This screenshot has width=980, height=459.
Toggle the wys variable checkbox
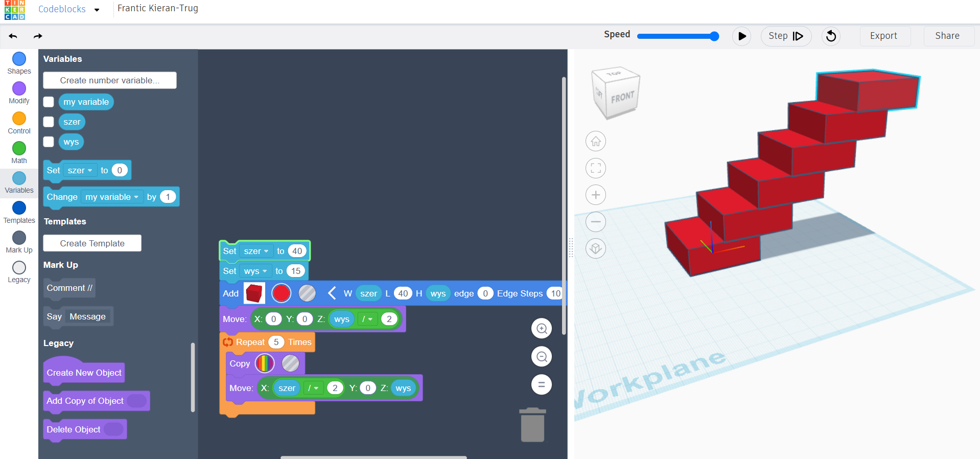click(x=49, y=142)
